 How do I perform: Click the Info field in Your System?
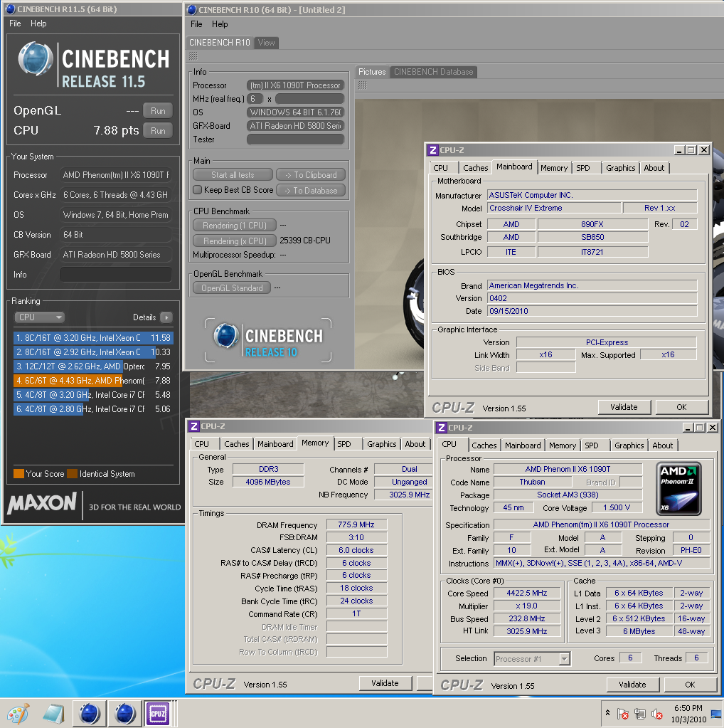click(x=115, y=275)
